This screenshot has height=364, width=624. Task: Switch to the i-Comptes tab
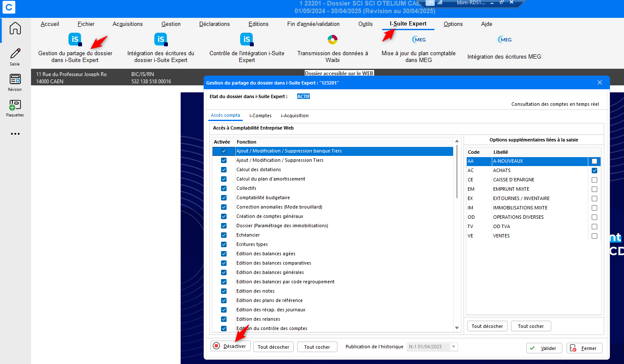coord(260,116)
